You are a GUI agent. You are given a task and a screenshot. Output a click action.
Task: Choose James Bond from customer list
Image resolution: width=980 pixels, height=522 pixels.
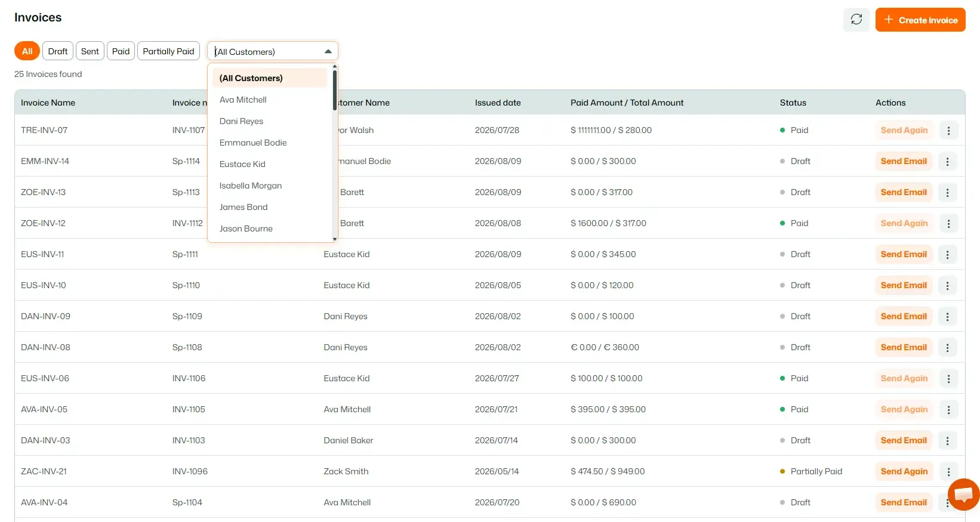[x=270, y=207]
